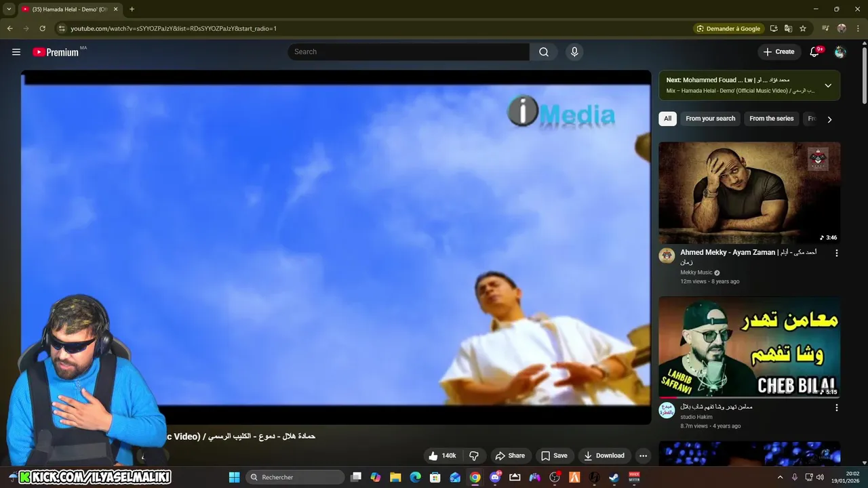Dislike the Hamada Helal video
Image resolution: width=868 pixels, height=488 pixels.
[x=474, y=455]
